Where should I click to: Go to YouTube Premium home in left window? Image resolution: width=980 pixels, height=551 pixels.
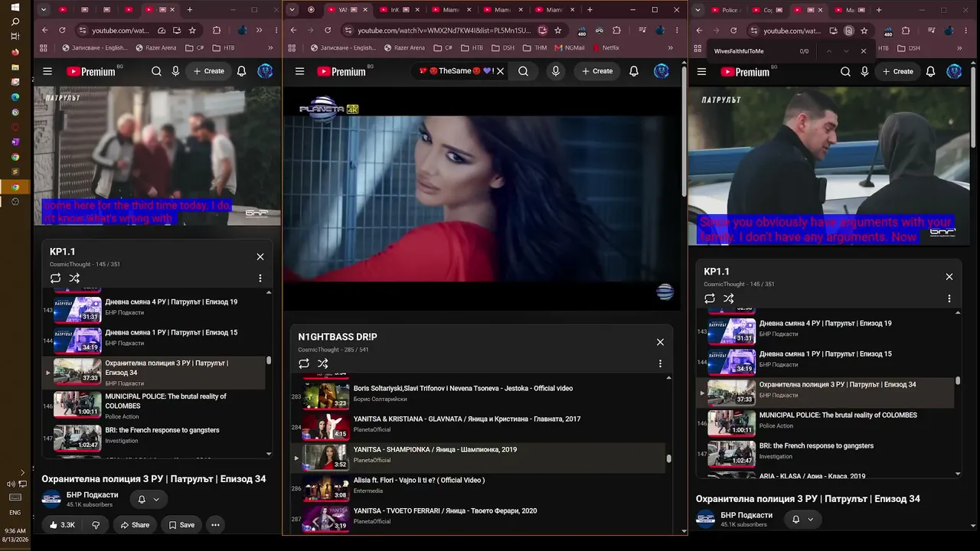click(90, 71)
